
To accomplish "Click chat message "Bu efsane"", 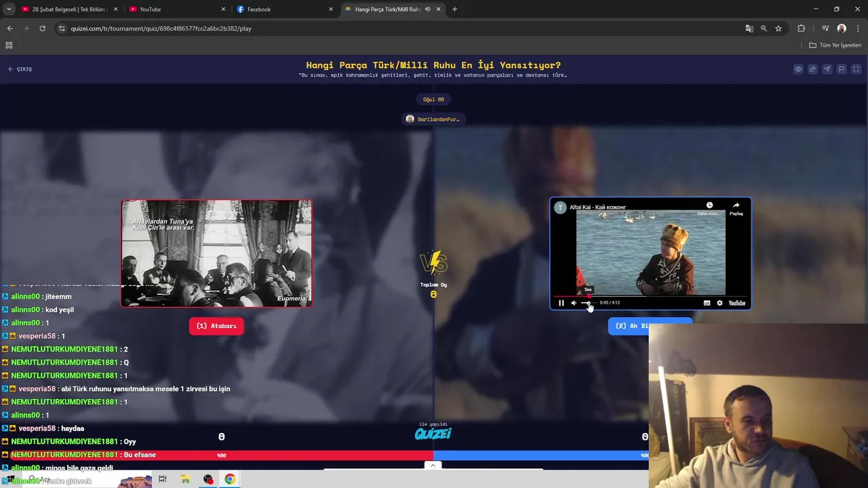I will (140, 455).
